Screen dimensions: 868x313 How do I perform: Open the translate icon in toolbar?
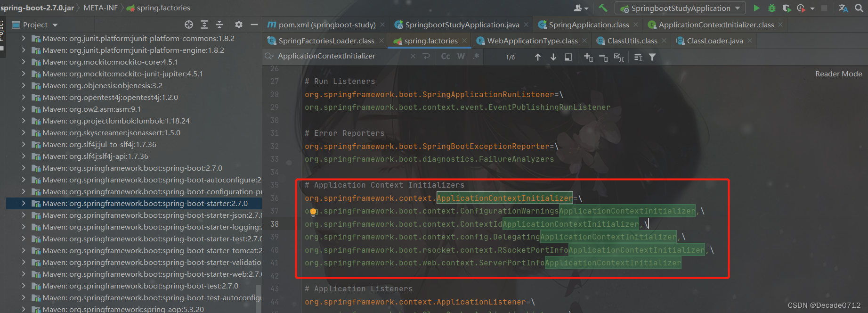843,8
